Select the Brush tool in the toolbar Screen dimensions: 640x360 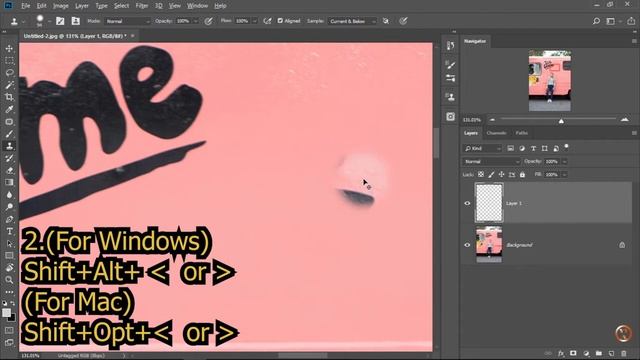(x=9, y=134)
